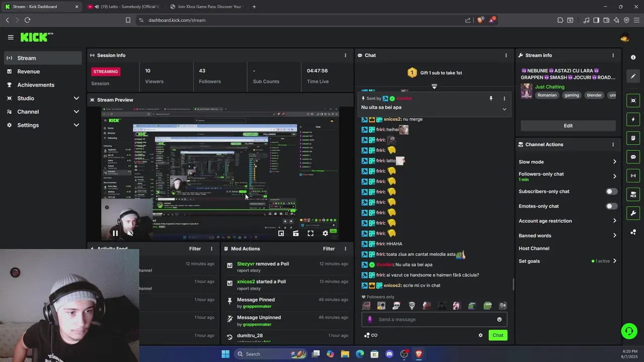Open Banned words settings

point(568,236)
